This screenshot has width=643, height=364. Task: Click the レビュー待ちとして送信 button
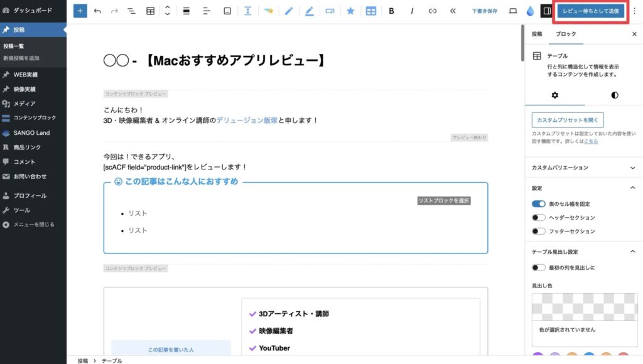click(590, 11)
